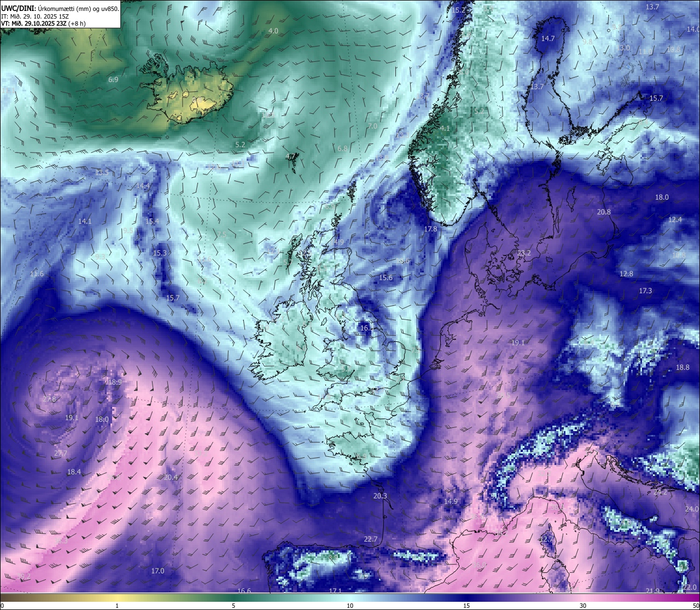Click the 15 tick label on the color bar
This screenshot has height=610, width=700.
click(466, 606)
